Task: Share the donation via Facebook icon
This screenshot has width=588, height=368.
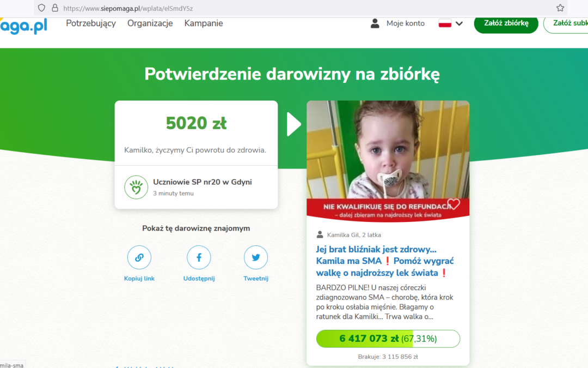Action: [199, 257]
